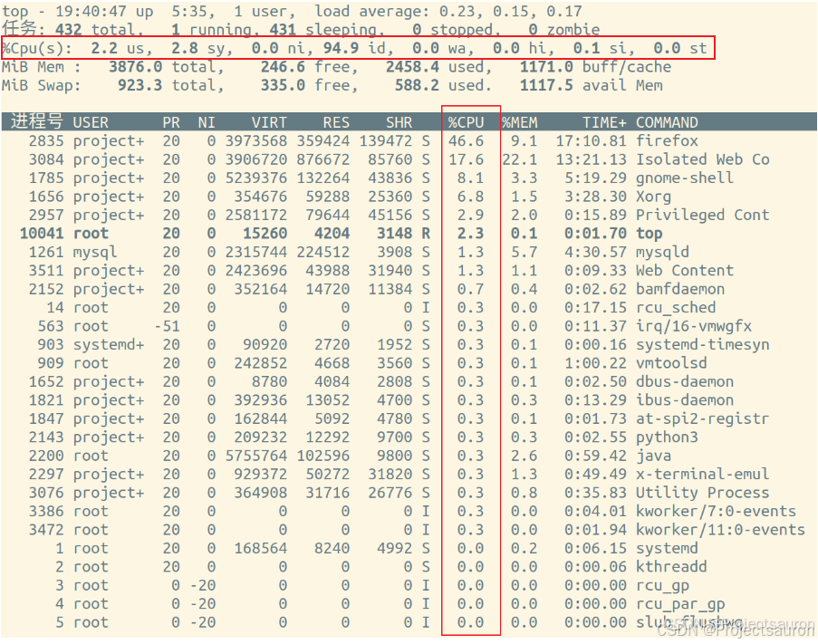
Task: Select the SHR column header
Action: click(399, 122)
